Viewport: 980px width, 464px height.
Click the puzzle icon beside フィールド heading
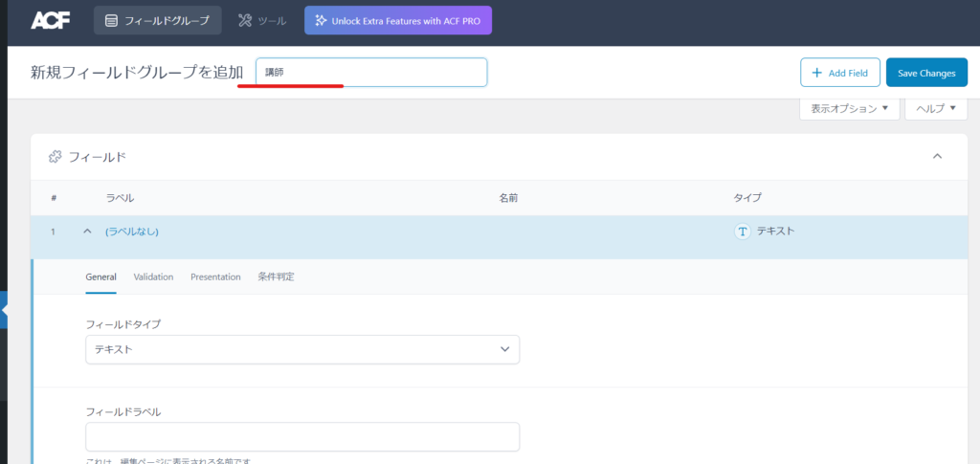coord(56,156)
